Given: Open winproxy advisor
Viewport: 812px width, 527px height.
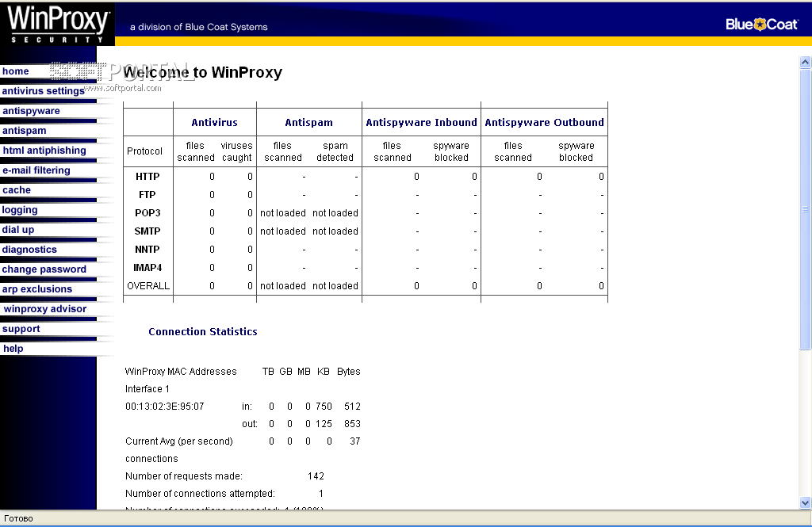Looking at the screenshot, I should [x=45, y=309].
